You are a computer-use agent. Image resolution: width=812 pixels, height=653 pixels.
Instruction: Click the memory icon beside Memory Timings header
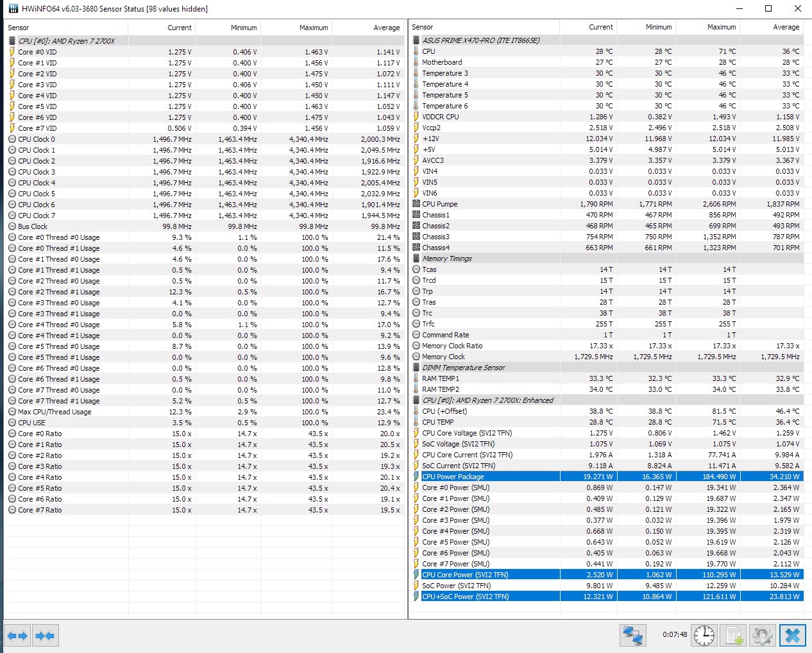click(416, 259)
